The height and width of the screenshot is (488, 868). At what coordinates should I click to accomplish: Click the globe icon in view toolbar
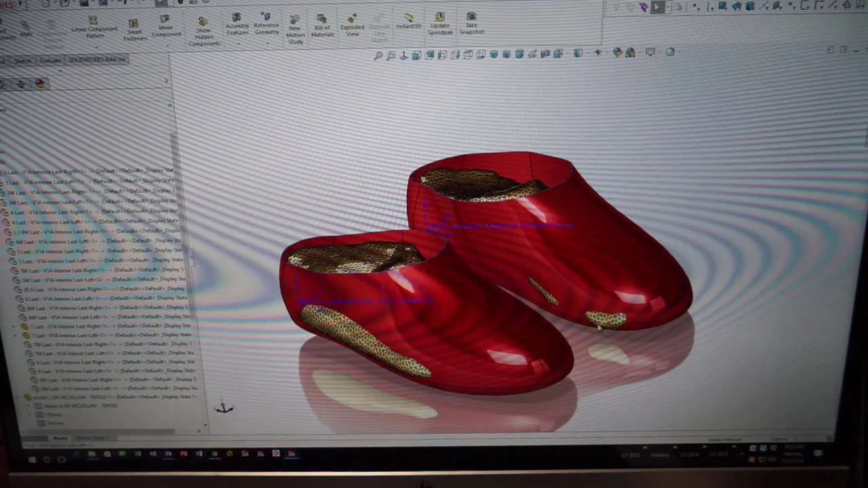[670, 52]
